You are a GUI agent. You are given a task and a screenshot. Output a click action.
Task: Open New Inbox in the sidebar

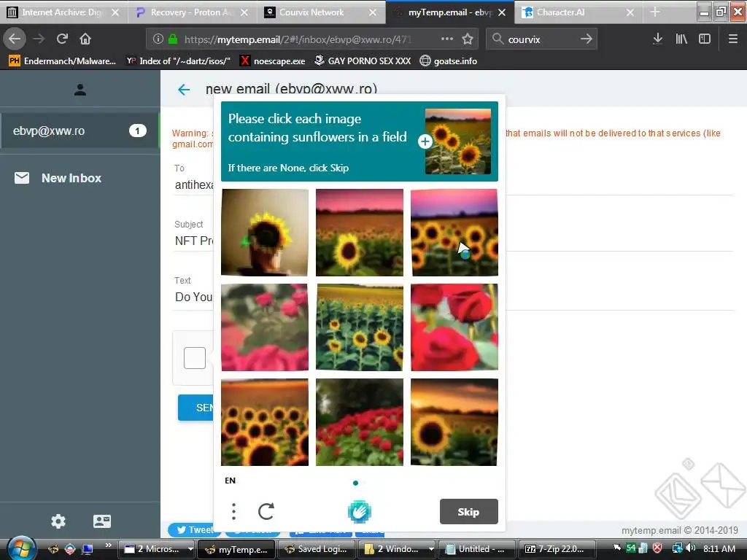58,178
